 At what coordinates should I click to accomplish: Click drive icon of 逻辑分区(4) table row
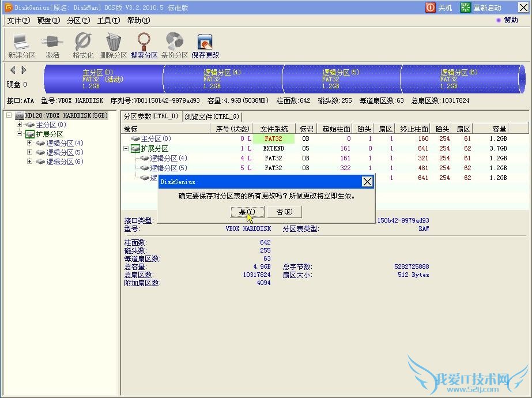145,158
